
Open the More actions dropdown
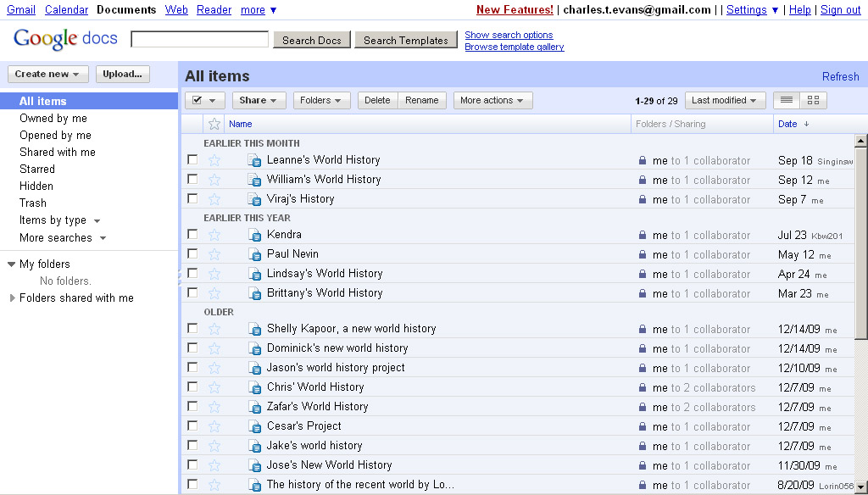(492, 100)
